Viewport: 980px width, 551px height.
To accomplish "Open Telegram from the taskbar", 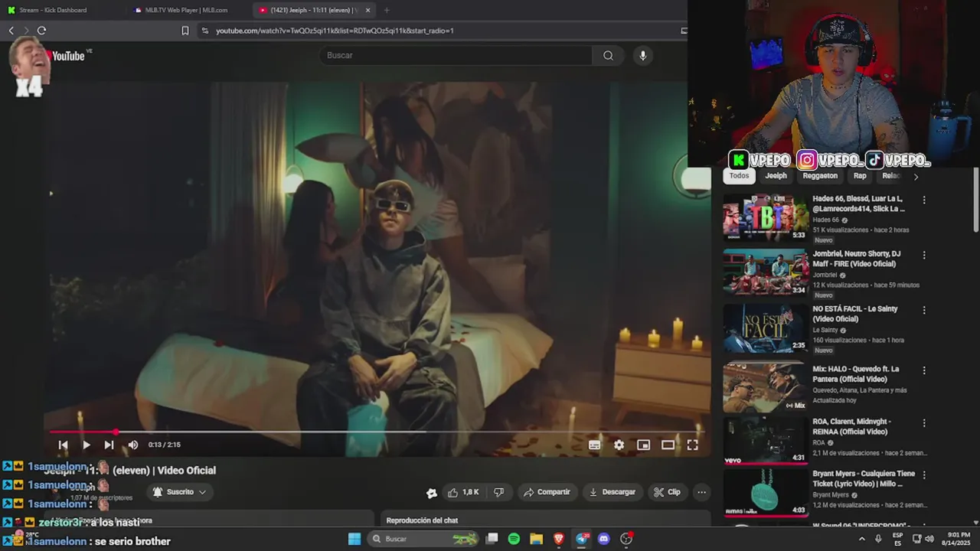I will (582, 539).
